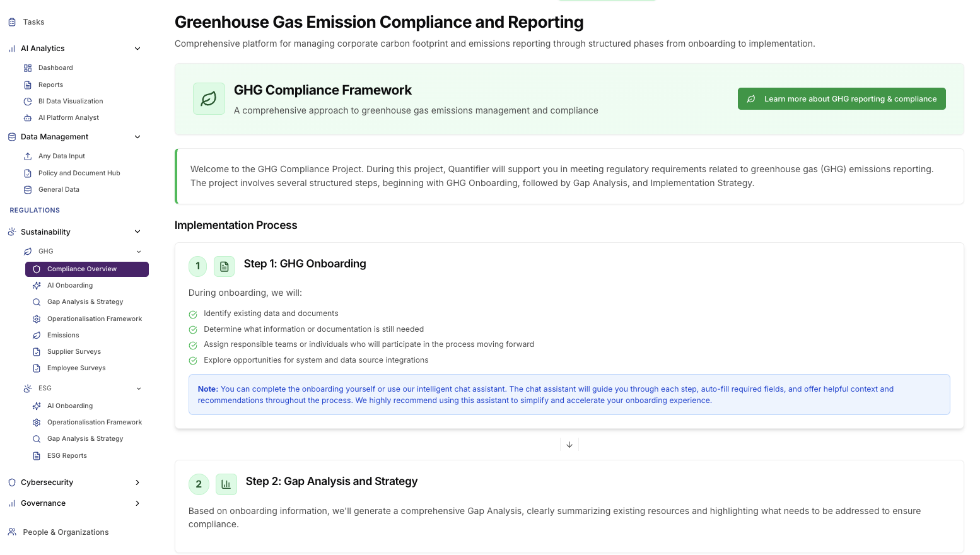Select the Emissions leaf icon under GHG
Screen dimensions: 980x555
point(36,335)
